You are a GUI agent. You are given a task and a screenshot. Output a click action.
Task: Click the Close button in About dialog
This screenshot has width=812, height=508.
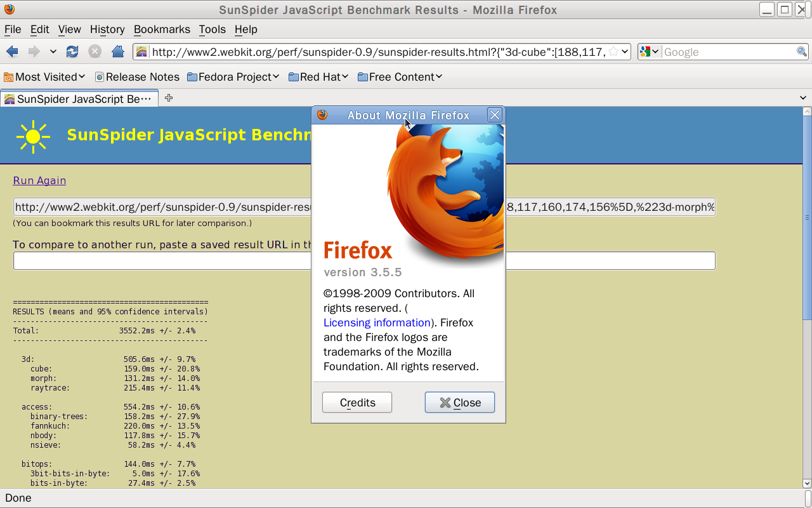(460, 403)
